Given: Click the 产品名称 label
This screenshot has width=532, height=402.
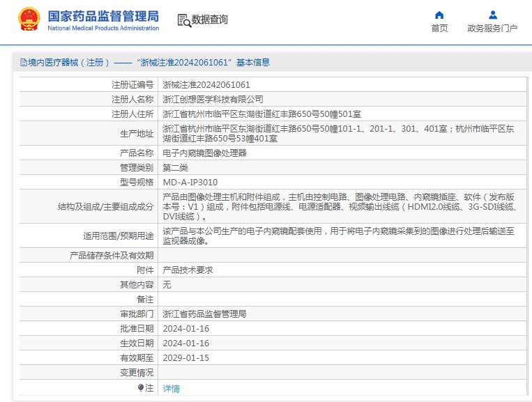Looking at the screenshot, I should click(137, 153).
